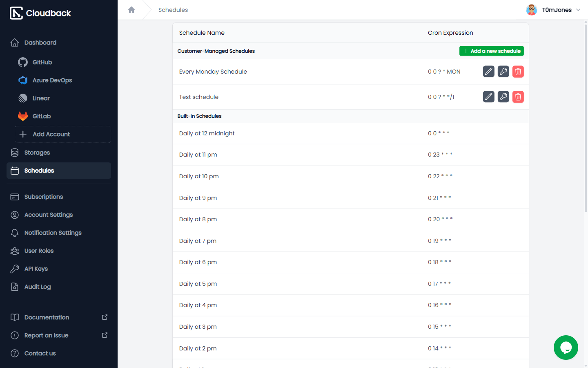Open the chat widget bubble
Viewport: 588px width, 368px height.
(x=566, y=348)
